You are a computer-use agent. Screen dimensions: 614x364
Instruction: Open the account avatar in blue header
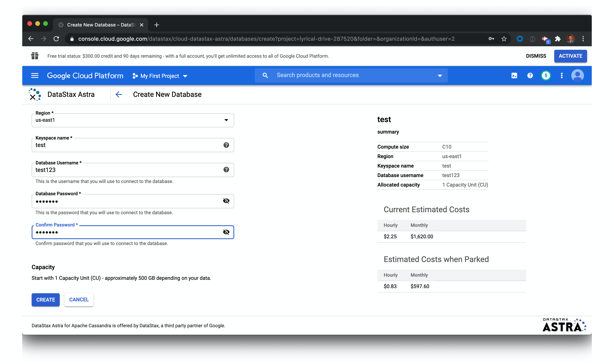click(x=577, y=75)
